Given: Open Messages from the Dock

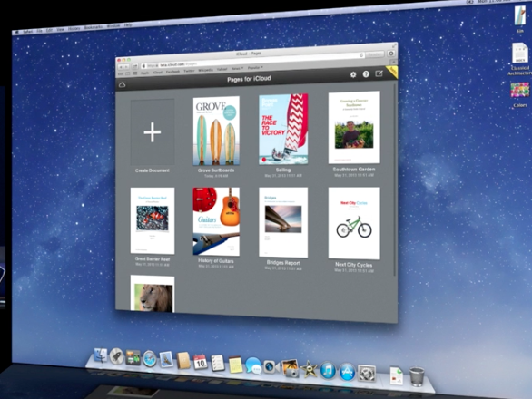Looking at the screenshot, I should click(x=253, y=365).
